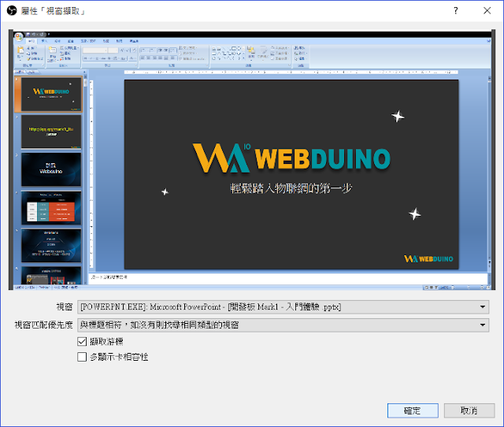Confirm settings with the 確定 button

tap(413, 410)
